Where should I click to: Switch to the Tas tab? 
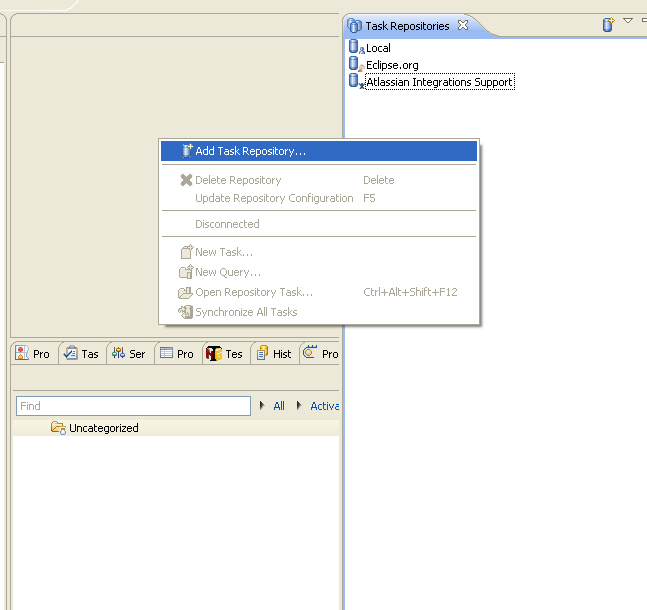(x=81, y=354)
